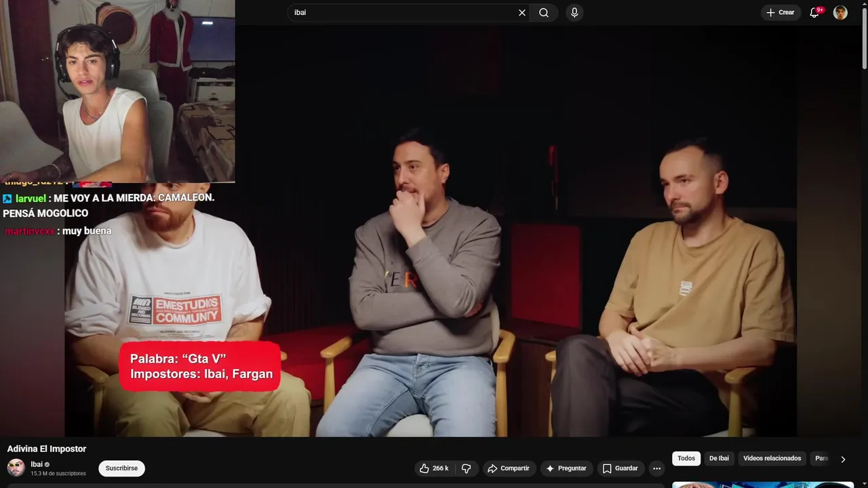Click chat username larvuel
868x488 pixels.
(x=31, y=198)
